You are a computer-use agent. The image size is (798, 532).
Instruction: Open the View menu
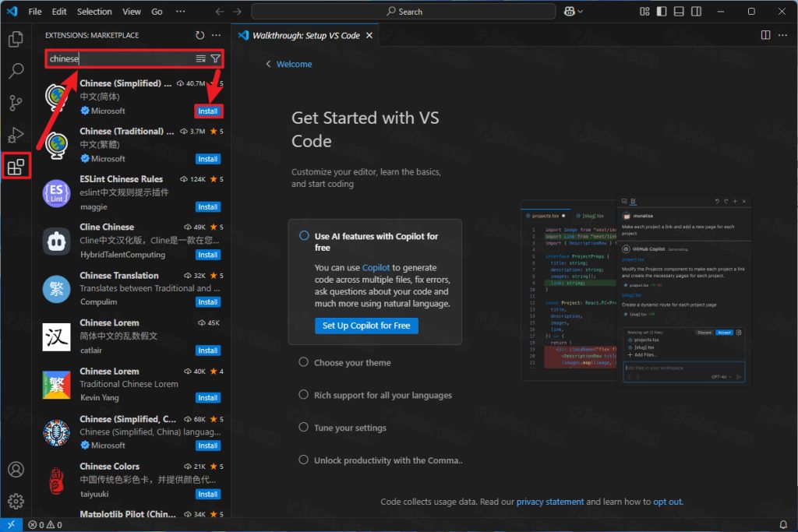point(131,12)
